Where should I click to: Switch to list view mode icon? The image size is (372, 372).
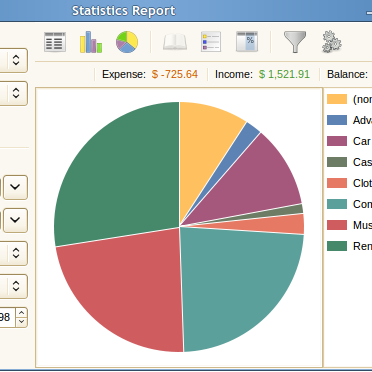click(x=55, y=42)
